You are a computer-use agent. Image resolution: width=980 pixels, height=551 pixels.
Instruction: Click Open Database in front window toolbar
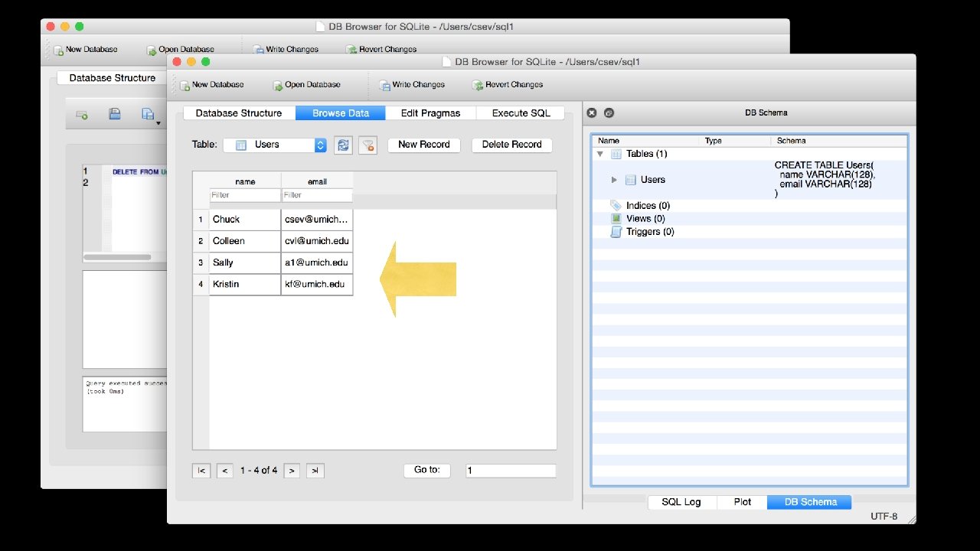306,85
